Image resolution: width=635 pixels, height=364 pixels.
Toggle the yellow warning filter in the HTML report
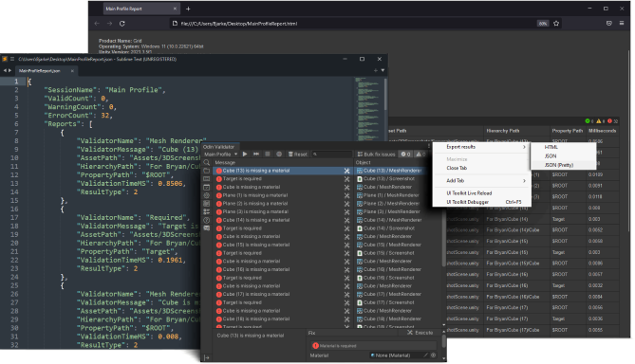pos(600,121)
